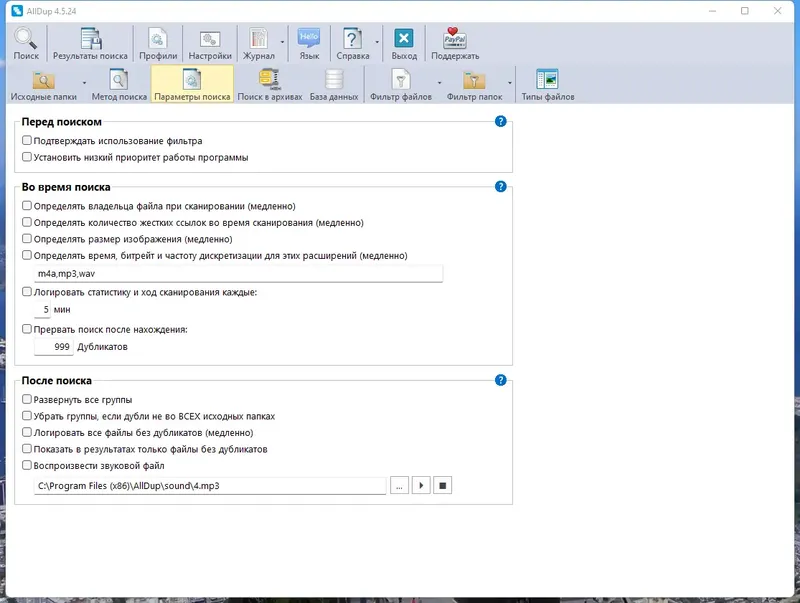Click the AllDup app icon in title bar
This screenshot has height=603, width=800.
click(x=17, y=11)
